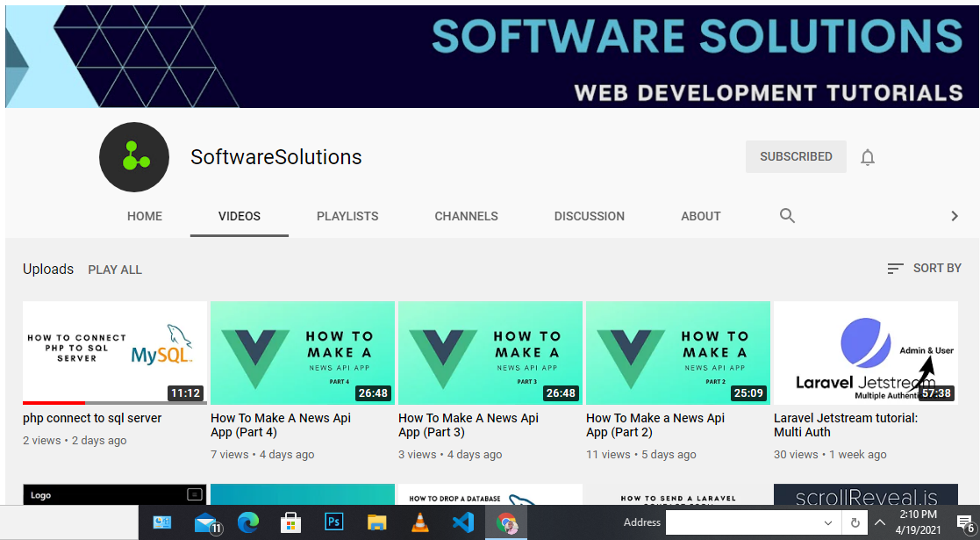
Task: Open the 'php connect to sql server' video thumbnail
Action: click(115, 353)
